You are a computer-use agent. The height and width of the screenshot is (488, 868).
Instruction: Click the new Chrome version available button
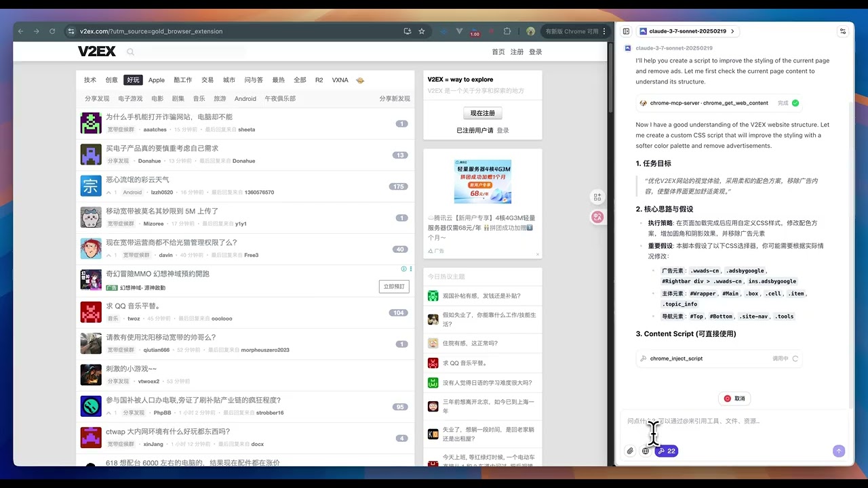coord(572,31)
